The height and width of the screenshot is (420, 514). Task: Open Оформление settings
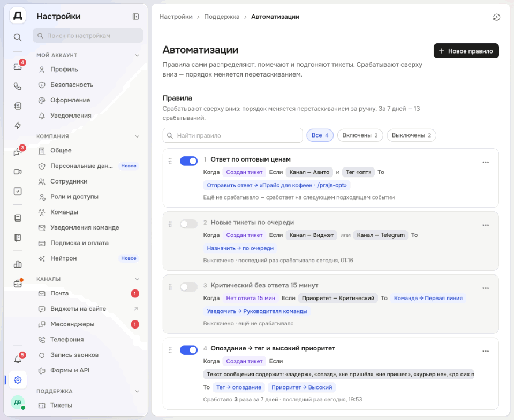[x=88, y=100]
